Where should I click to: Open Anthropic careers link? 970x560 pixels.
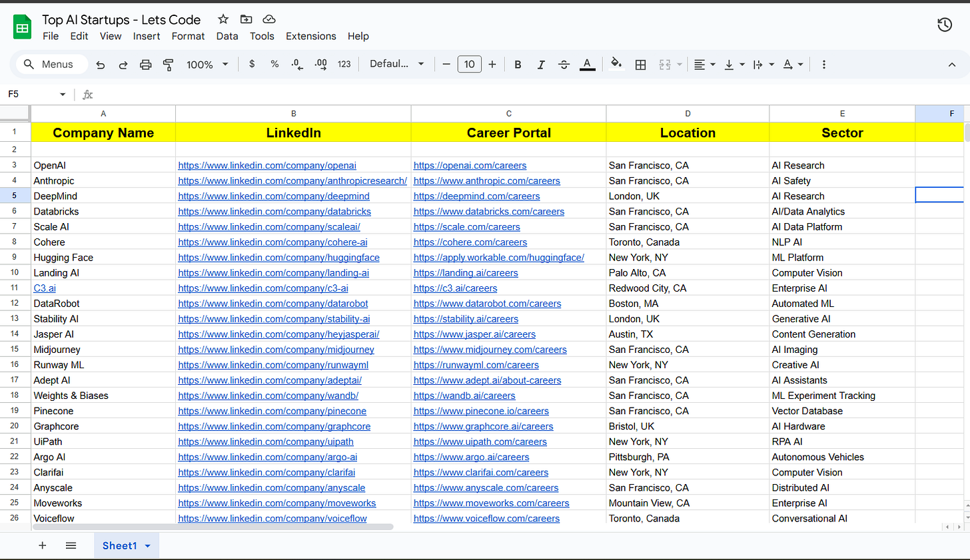click(x=487, y=180)
